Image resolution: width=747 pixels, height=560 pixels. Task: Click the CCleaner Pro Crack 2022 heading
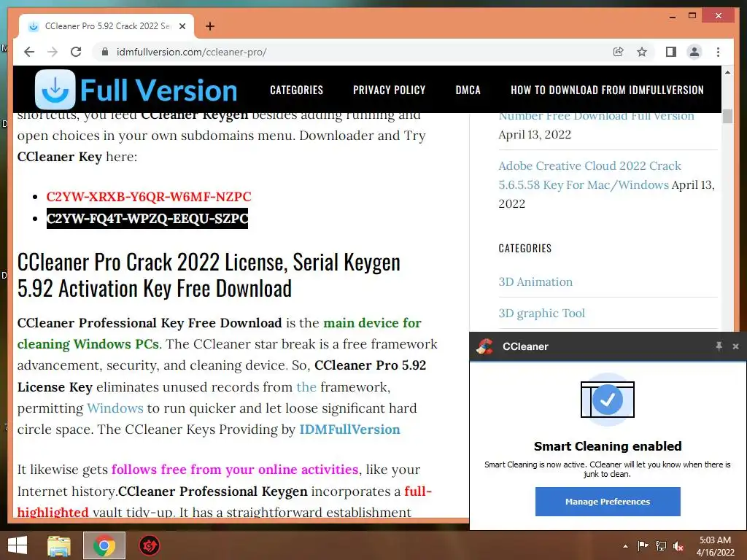point(209,275)
